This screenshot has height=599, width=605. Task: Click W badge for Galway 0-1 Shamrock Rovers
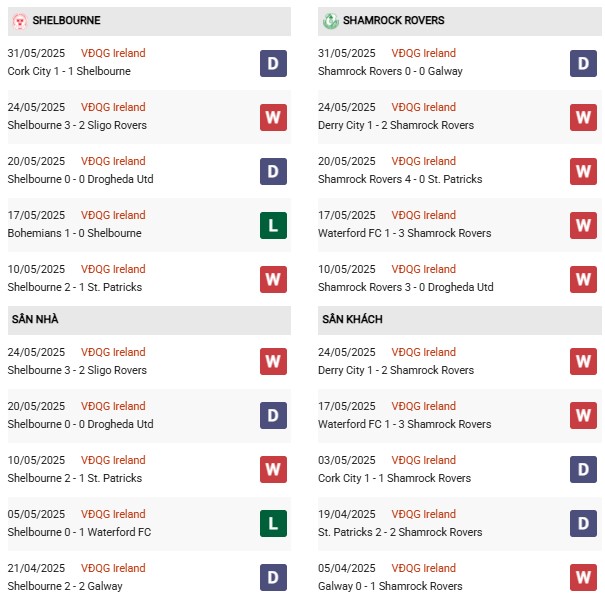click(x=583, y=578)
